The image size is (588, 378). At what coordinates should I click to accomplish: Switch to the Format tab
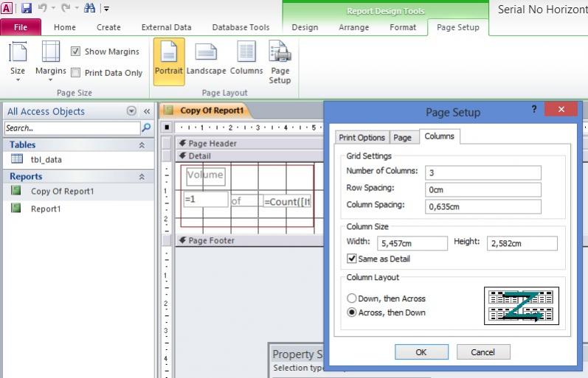pyautogui.click(x=403, y=27)
